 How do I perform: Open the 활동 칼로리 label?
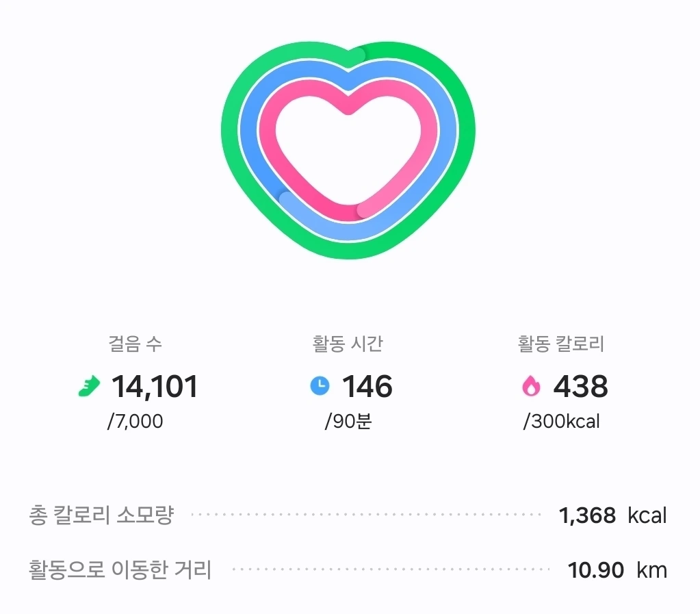click(560, 344)
